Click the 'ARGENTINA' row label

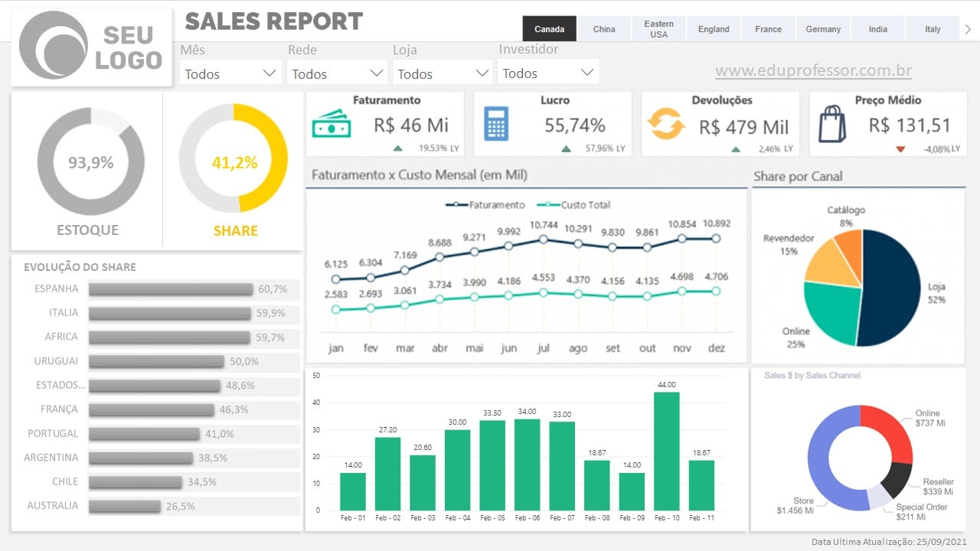click(51, 458)
